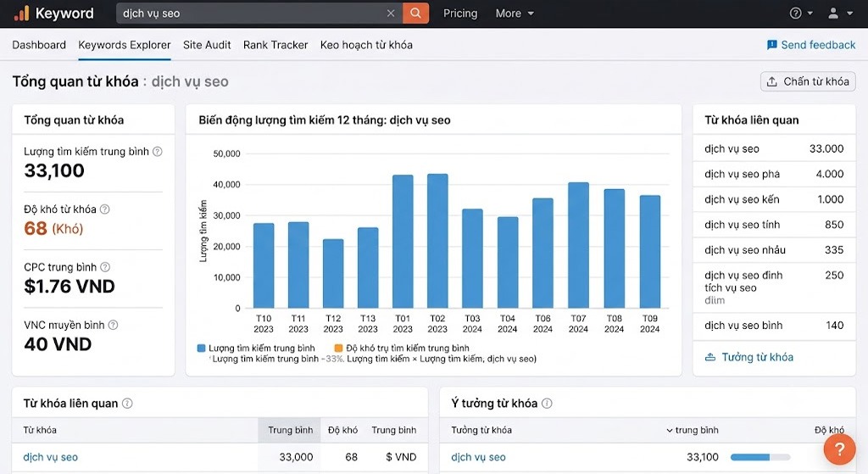The image size is (868, 474).
Task: Expand the dropdown arrow next to user icon
Action: 849,14
